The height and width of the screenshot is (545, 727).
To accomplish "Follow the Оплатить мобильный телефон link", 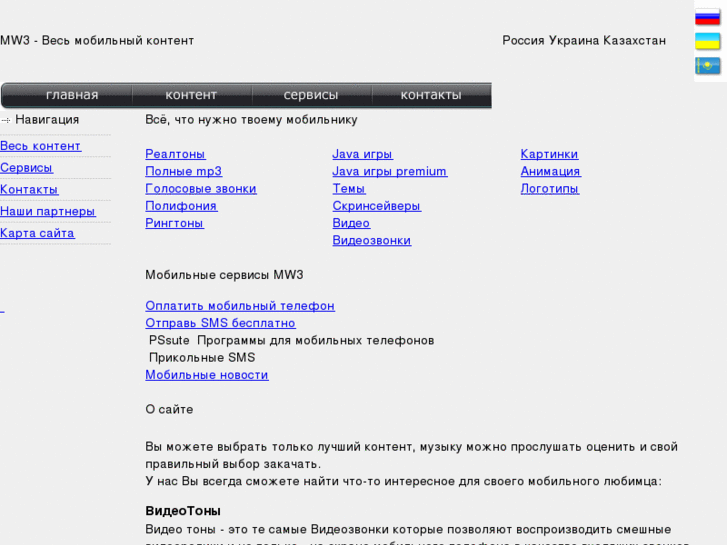I will point(240,306).
